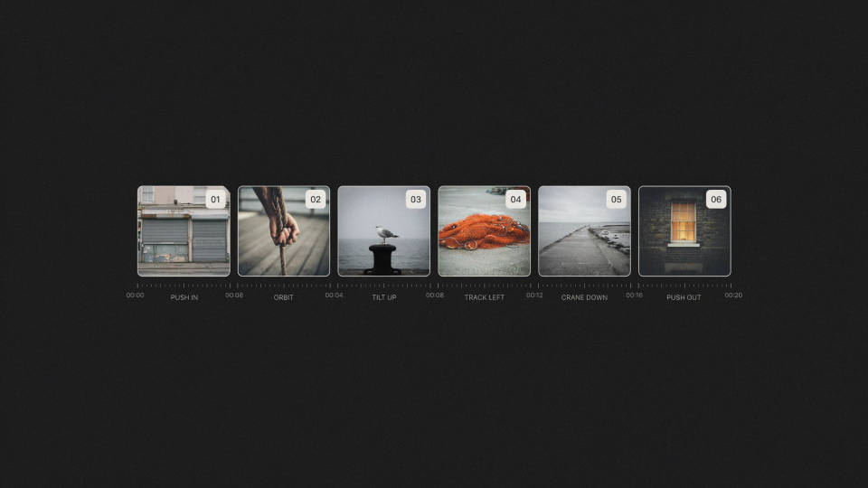This screenshot has width=868, height=488.
Task: Select the TILT UP camera move label
Action: tap(384, 297)
